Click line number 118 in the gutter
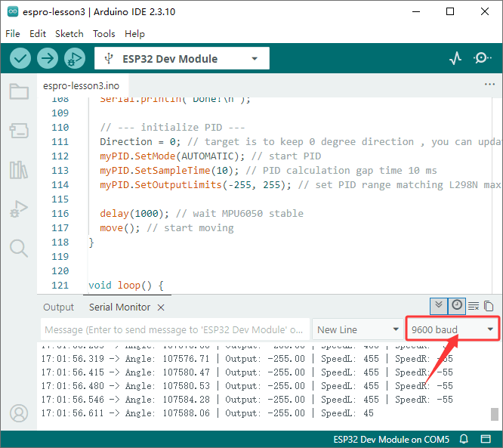Screen dimensions: 503x448 click(x=60, y=242)
